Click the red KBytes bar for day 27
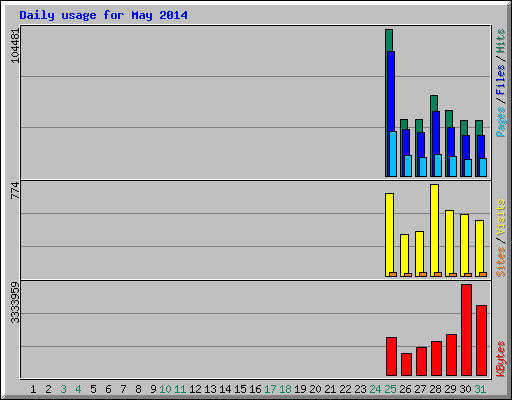This screenshot has width=512, height=400. (421, 361)
